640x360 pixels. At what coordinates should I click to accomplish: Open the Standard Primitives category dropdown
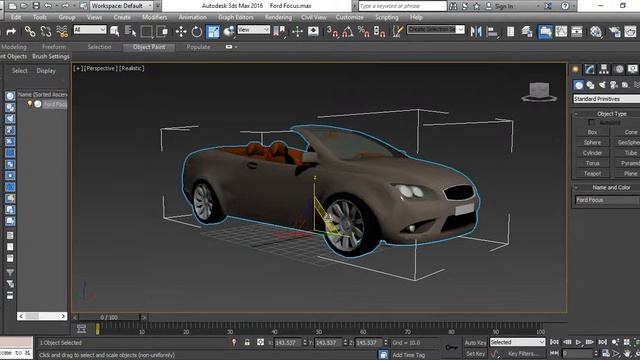(x=606, y=99)
